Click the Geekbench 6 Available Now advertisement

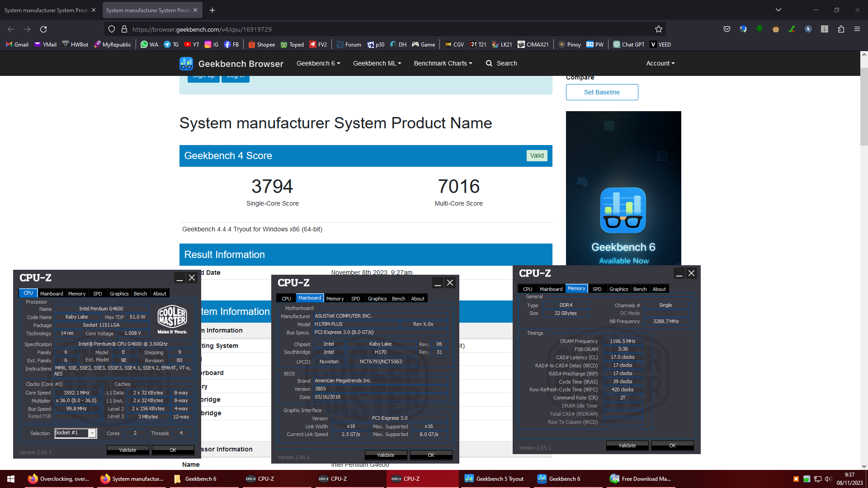[623, 188]
